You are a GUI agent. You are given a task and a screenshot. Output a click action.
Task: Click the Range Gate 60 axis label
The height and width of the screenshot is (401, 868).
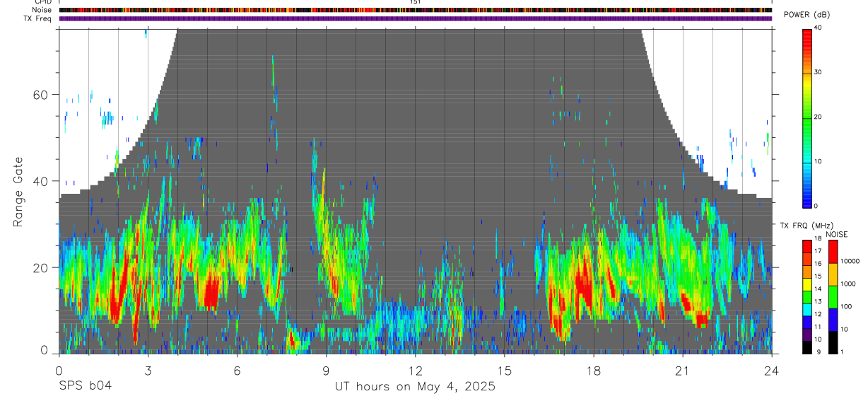(47, 95)
